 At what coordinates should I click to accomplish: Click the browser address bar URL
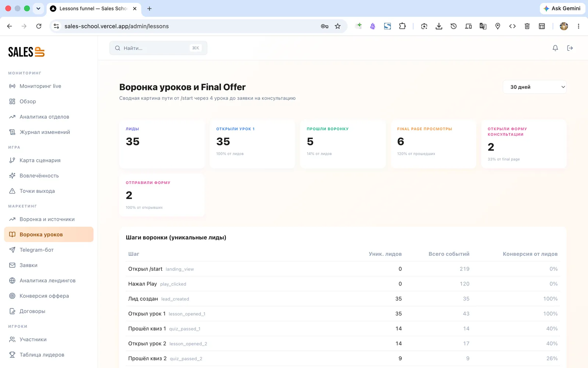point(116,26)
